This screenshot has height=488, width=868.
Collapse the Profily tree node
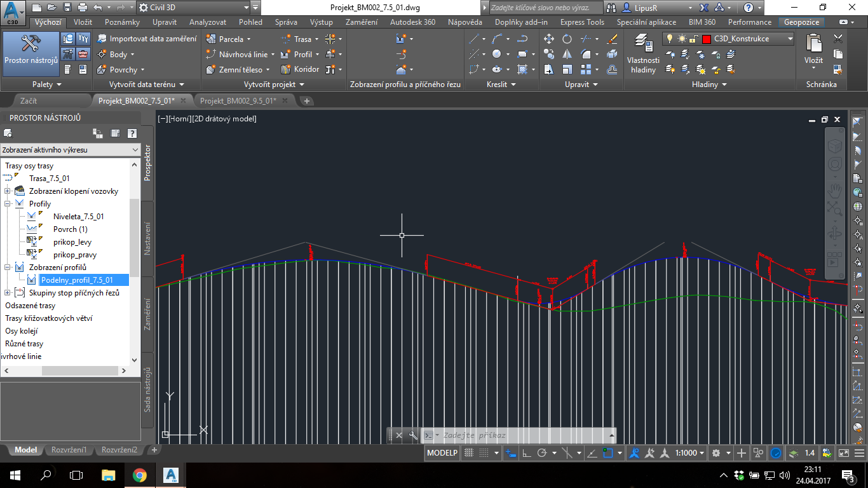click(x=8, y=204)
